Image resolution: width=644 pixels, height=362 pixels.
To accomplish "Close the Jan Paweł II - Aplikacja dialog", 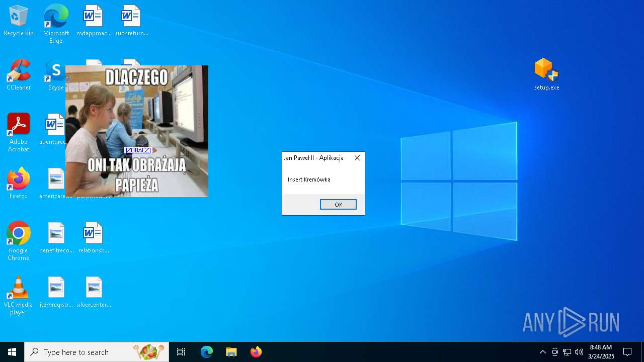I will [357, 158].
